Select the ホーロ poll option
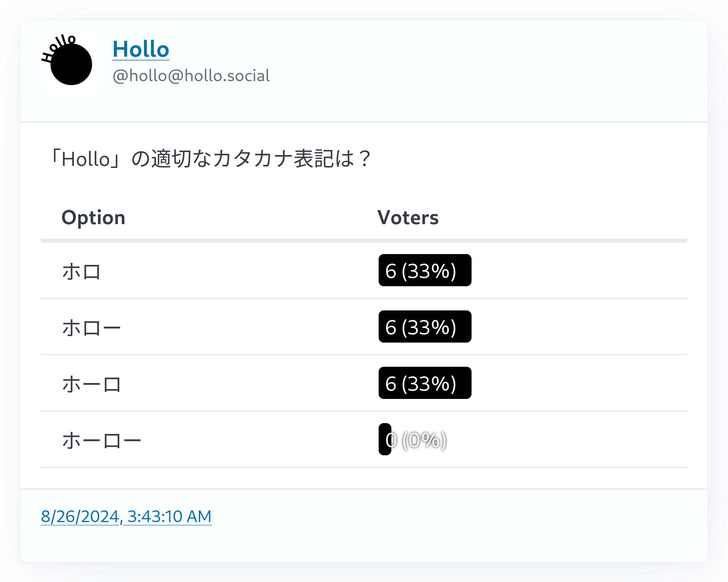This screenshot has height=582, width=728. pos(92,384)
